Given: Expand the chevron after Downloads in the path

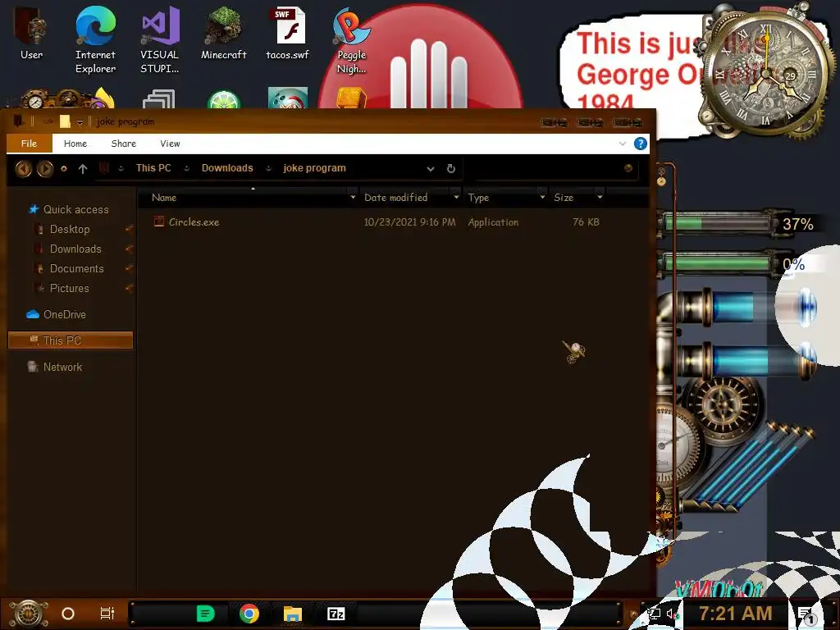Looking at the screenshot, I should click(x=268, y=168).
